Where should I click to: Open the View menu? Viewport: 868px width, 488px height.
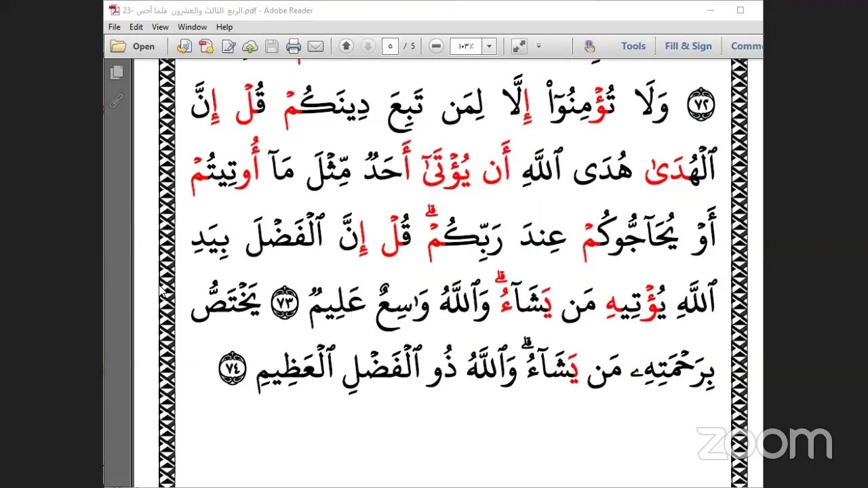[160, 27]
